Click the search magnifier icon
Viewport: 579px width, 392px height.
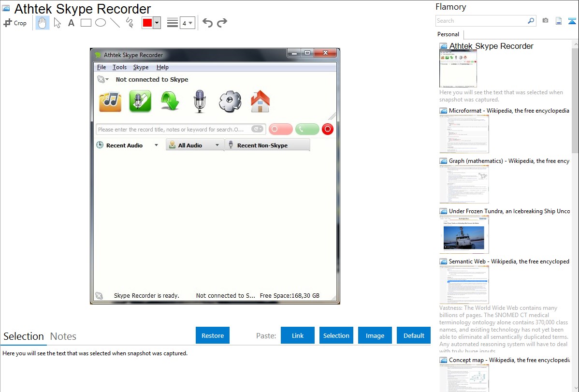531,21
